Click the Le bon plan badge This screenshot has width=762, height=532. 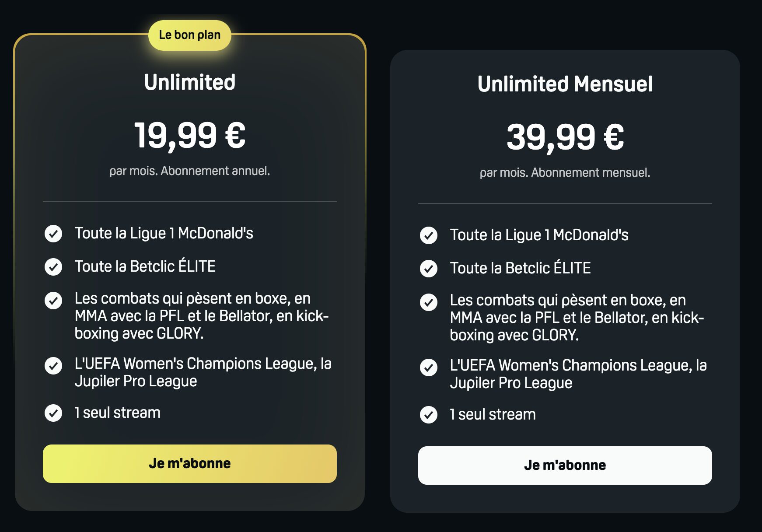[190, 35]
